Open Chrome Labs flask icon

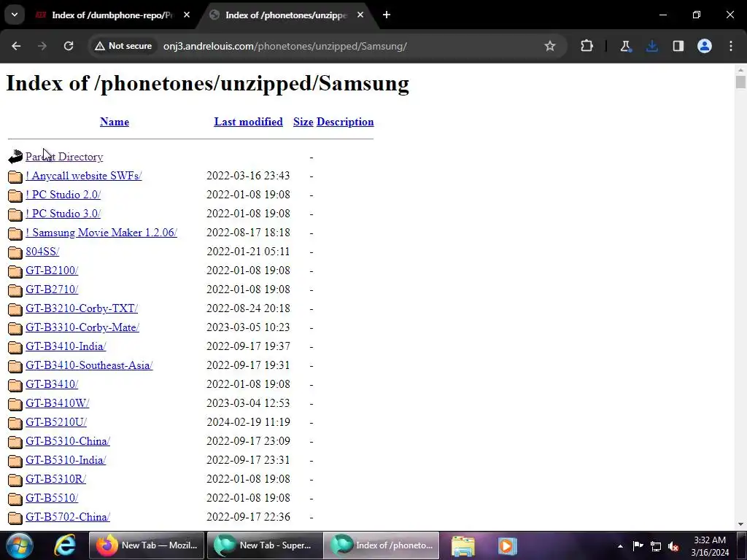(625, 46)
